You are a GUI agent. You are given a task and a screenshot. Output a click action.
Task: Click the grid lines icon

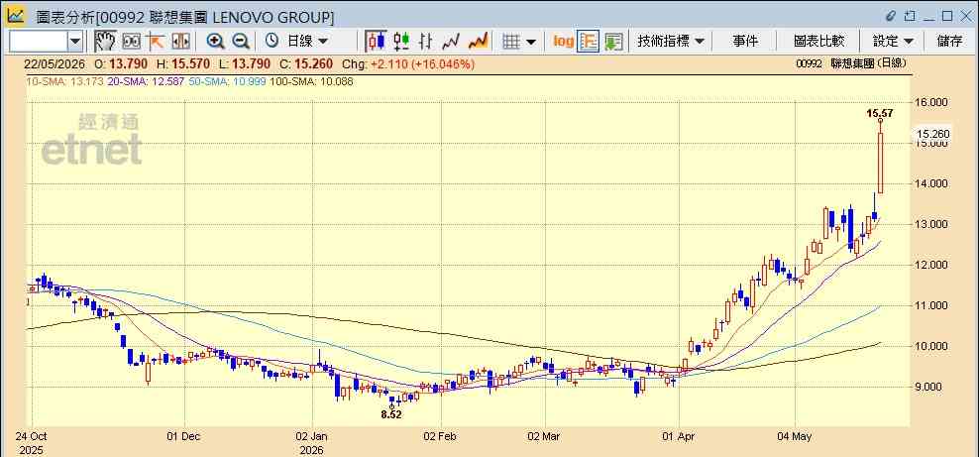pyautogui.click(x=512, y=42)
